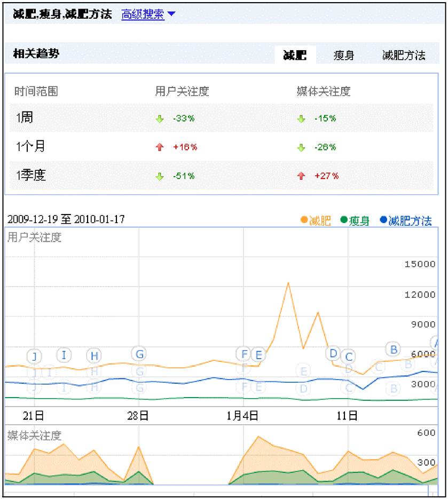Click the -33% user attention value
This screenshot has height=499, width=448.
[x=184, y=118]
